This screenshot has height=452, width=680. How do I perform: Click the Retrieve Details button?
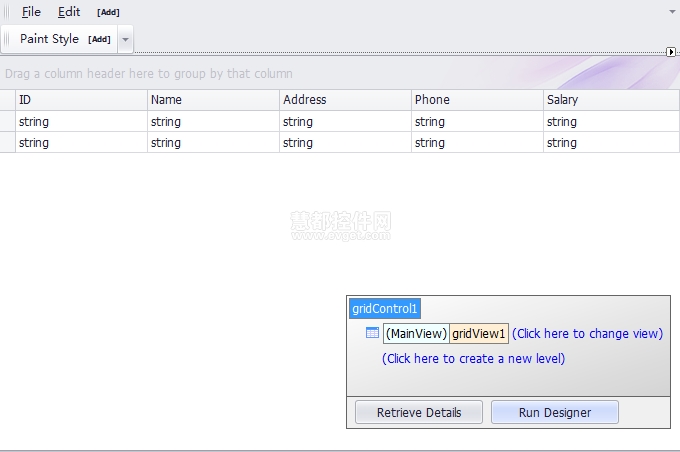click(419, 412)
